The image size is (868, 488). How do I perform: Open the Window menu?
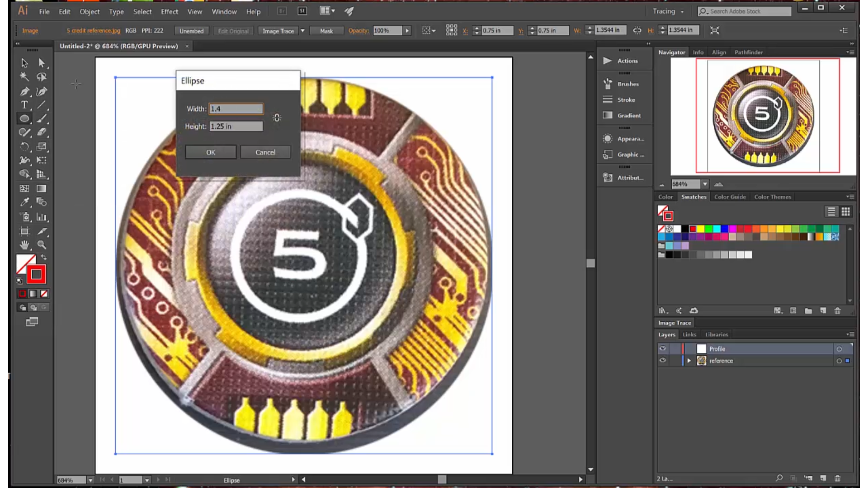224,11
